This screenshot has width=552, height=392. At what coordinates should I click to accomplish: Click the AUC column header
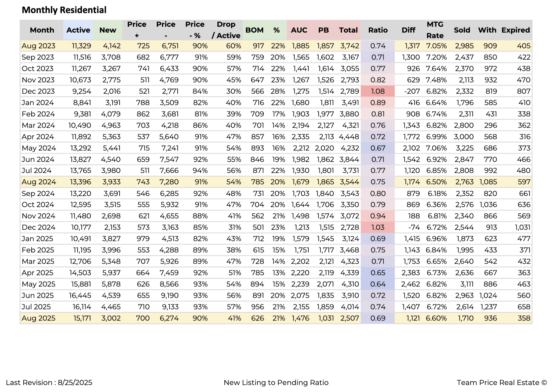point(299,30)
